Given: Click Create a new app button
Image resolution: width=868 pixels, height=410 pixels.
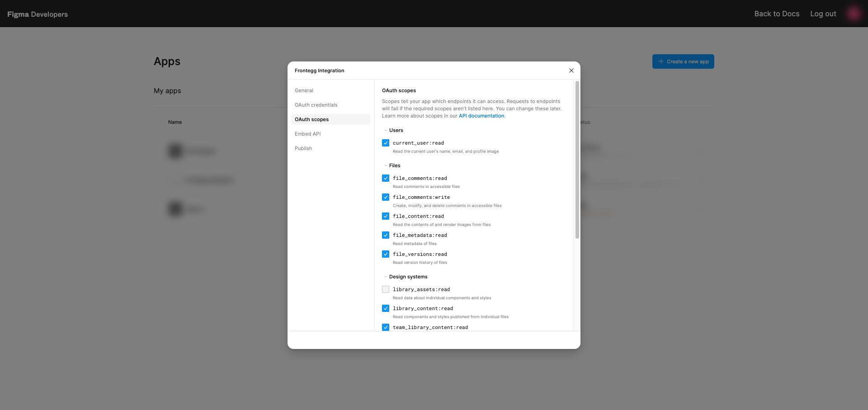Looking at the screenshot, I should pos(683,61).
